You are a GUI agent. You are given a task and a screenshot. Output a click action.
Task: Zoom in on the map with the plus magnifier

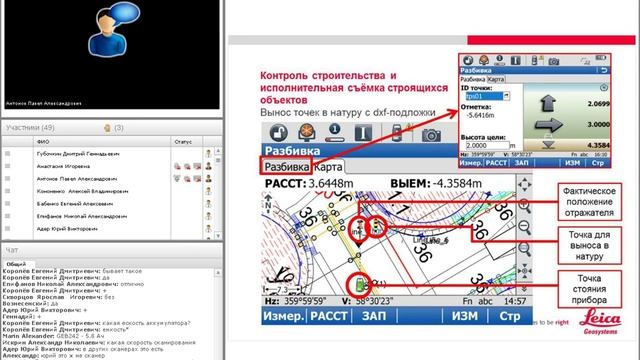(524, 206)
